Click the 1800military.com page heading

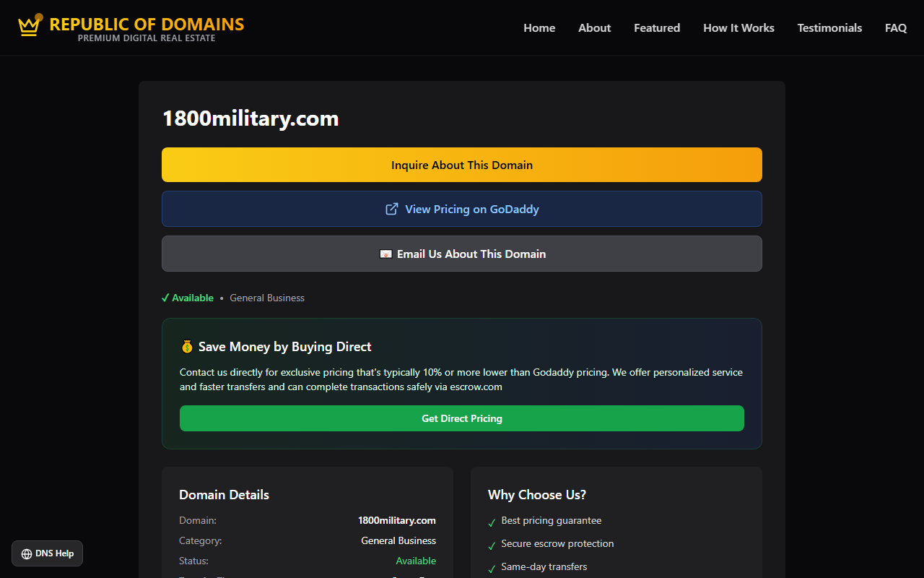[x=250, y=118]
